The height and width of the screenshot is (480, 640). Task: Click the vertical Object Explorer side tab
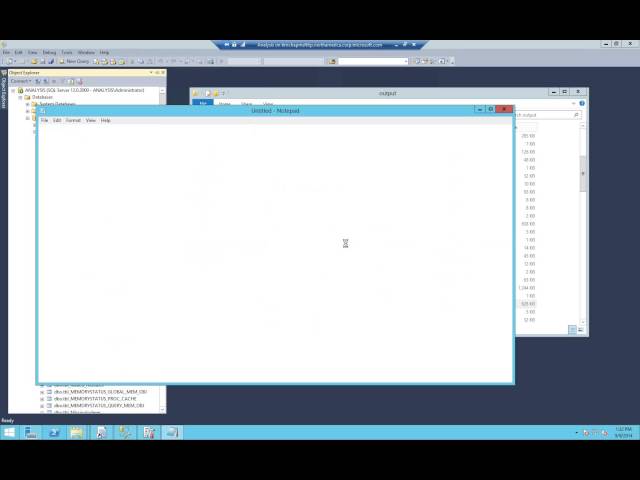[4, 90]
